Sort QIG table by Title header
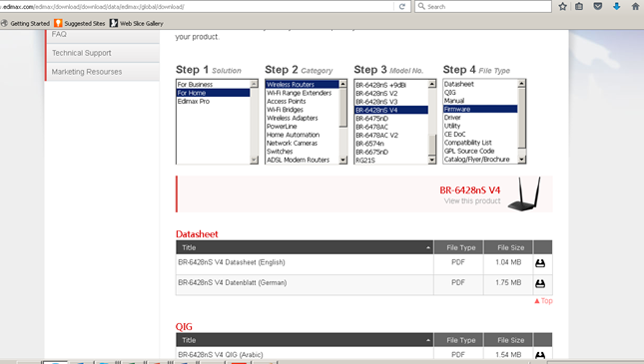This screenshot has width=644, height=364. click(305, 340)
